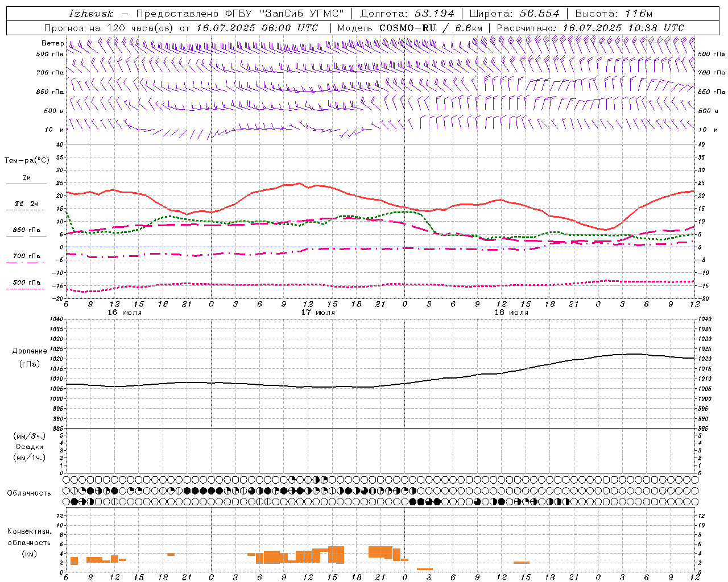Click the '700 гПа' label in temperature legend
This screenshot has width=728, height=582.
pos(27,256)
